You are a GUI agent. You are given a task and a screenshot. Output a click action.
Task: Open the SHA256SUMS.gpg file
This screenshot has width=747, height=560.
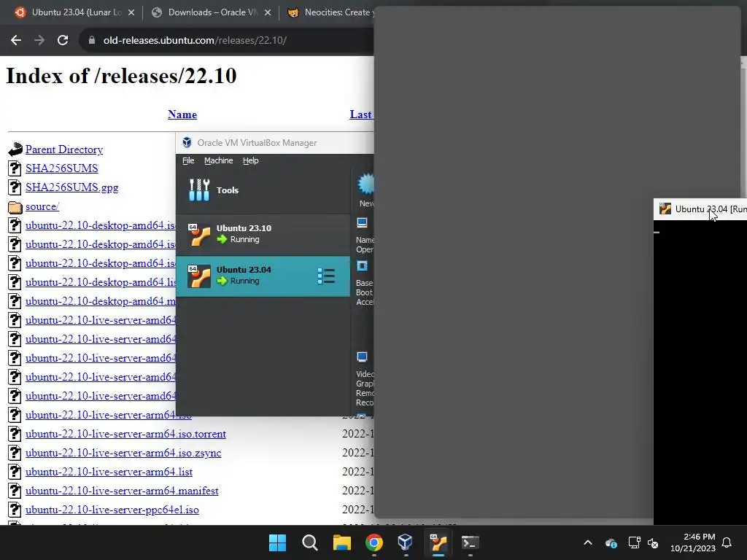71,187
